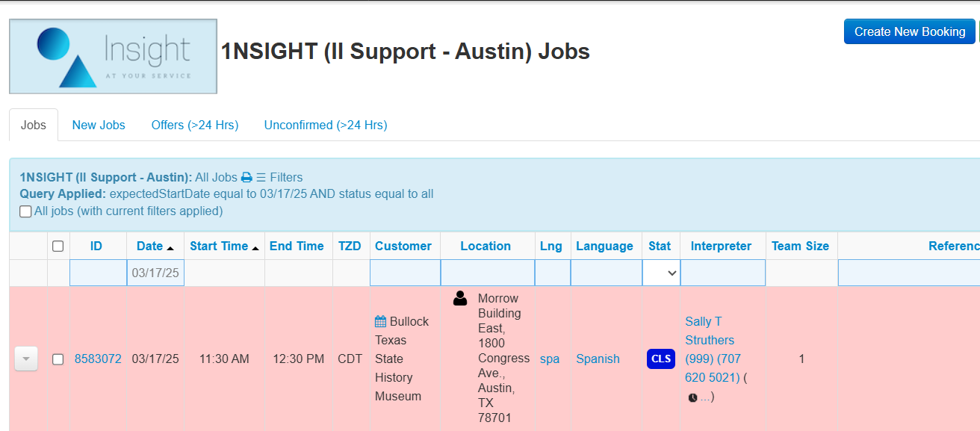Click the Insight logo image
This screenshot has height=431, width=980.
point(113,57)
